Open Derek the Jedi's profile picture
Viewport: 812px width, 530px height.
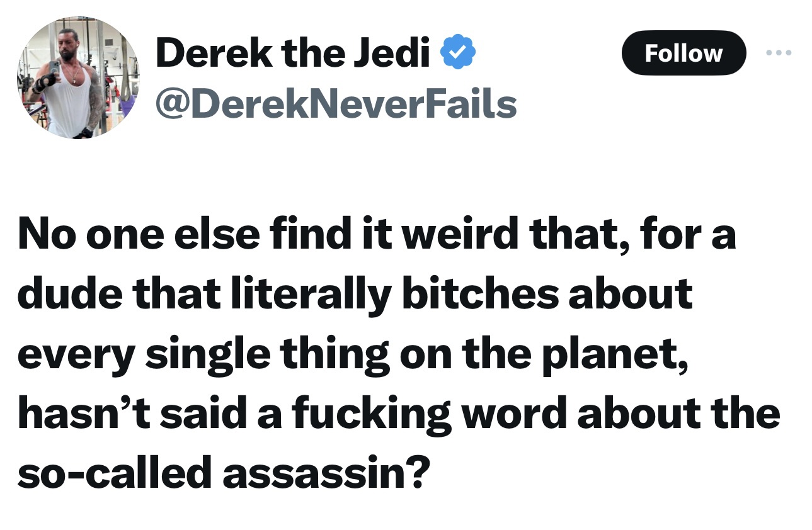pos(77,77)
